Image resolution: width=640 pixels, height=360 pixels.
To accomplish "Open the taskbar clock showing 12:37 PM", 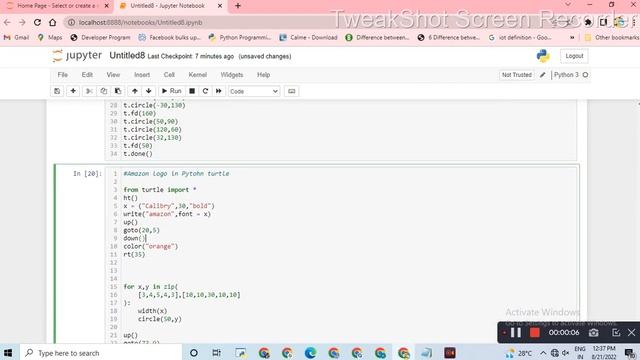I will 603,353.
